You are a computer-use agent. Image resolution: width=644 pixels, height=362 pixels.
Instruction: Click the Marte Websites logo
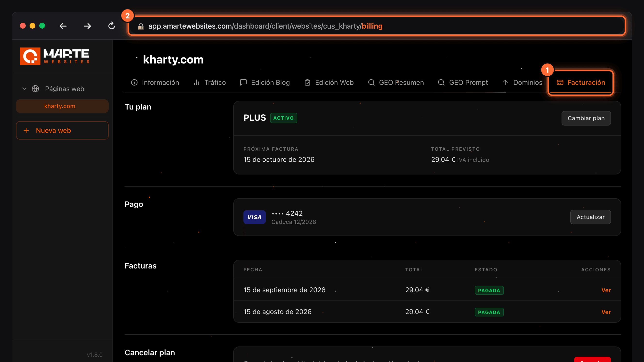55,56
